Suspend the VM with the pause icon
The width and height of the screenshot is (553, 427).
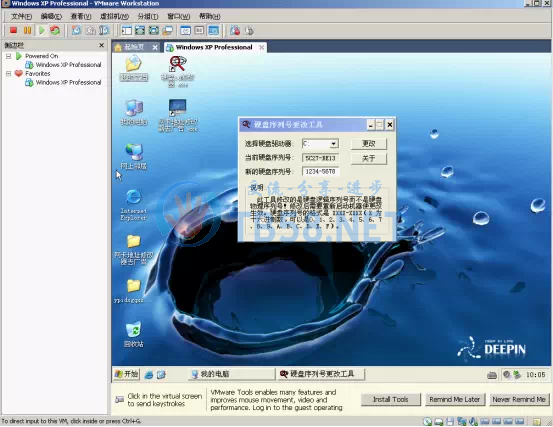pos(28,30)
